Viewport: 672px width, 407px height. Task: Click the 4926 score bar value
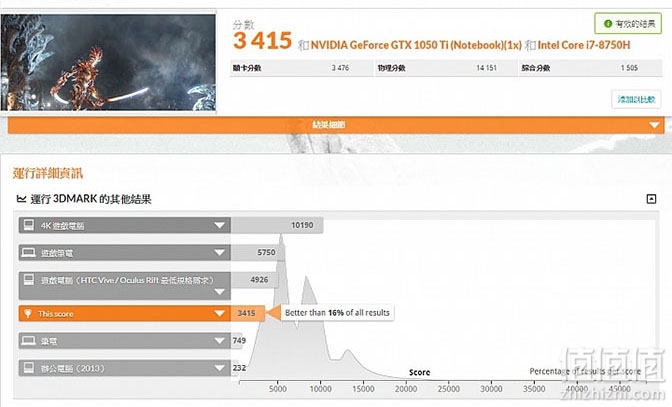[259, 280]
